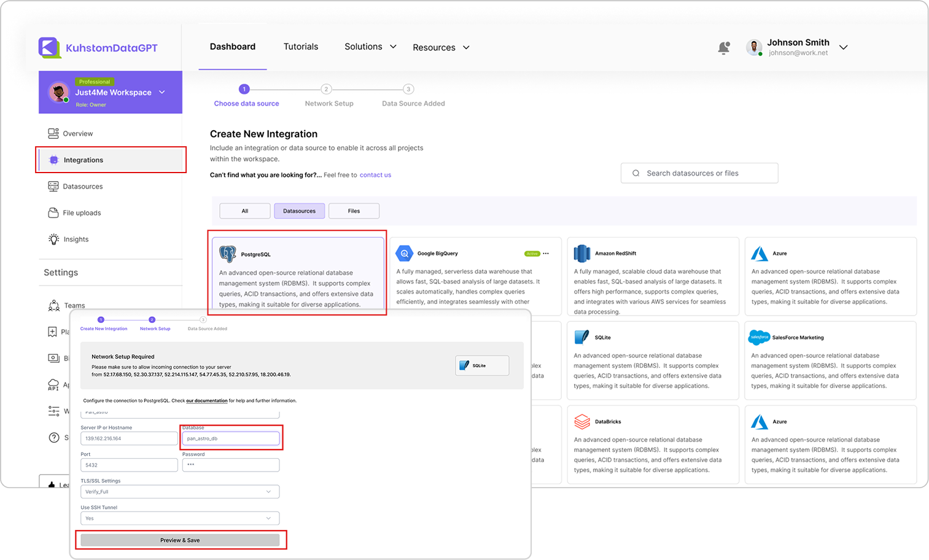
Task: Expand the Just4Me Workspace selector
Action: 161,92
